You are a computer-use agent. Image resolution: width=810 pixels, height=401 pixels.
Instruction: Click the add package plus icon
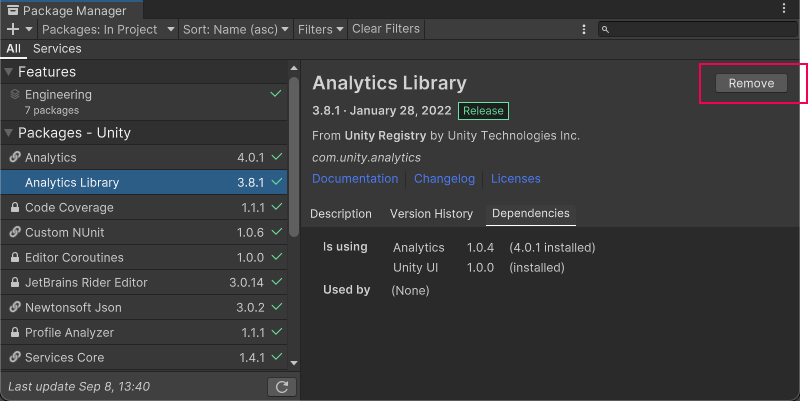tap(13, 30)
